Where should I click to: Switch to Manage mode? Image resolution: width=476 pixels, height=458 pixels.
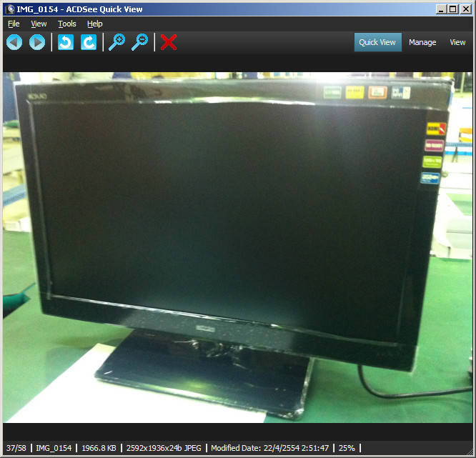(x=422, y=42)
